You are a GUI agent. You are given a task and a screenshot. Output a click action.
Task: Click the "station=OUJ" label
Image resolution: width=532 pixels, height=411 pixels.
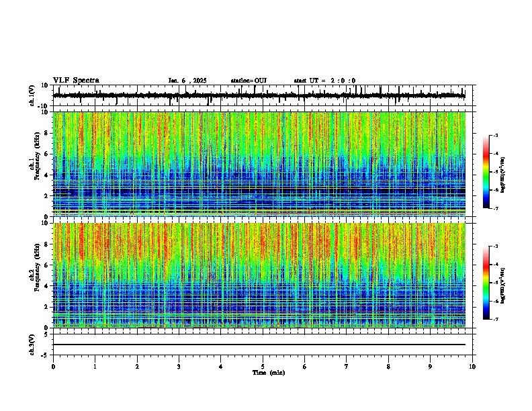click(249, 81)
